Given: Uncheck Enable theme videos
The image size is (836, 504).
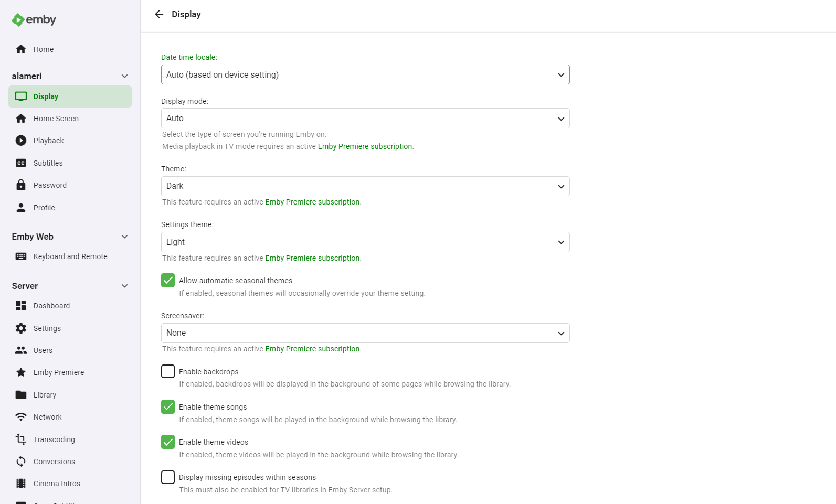Looking at the screenshot, I should 168,442.
